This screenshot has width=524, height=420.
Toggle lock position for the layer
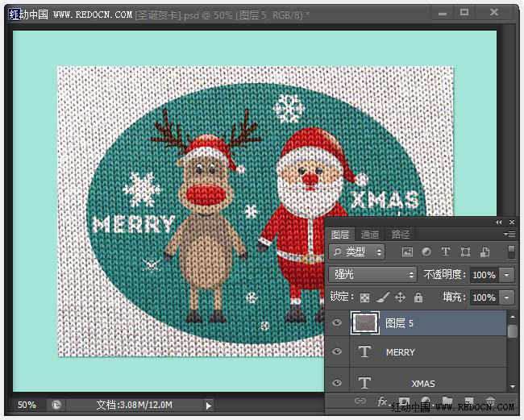[401, 297]
